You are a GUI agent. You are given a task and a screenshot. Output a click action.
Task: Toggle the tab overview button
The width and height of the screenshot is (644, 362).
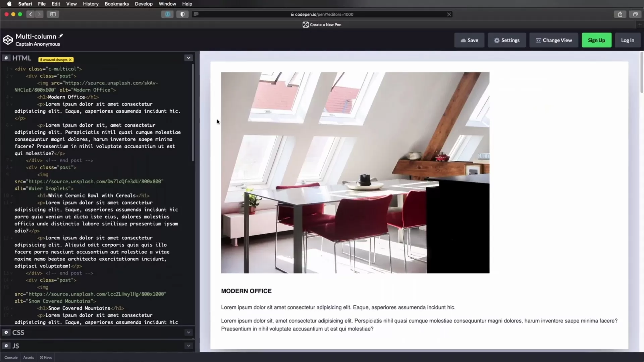pos(635,14)
